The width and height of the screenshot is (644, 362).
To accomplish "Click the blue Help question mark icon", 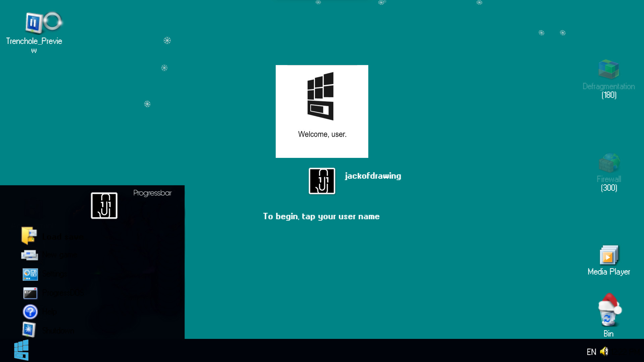I will (x=30, y=312).
